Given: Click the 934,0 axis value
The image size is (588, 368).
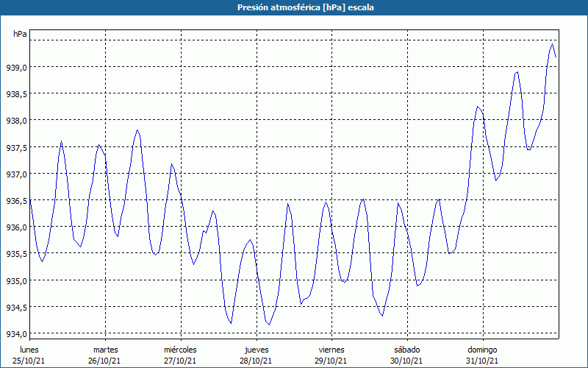Looking at the screenshot, I should pos(16,334).
